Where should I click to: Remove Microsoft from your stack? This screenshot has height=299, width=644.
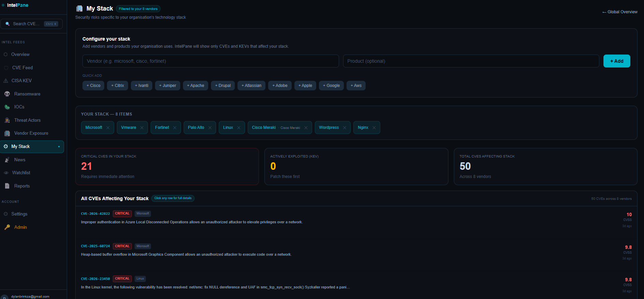point(108,128)
